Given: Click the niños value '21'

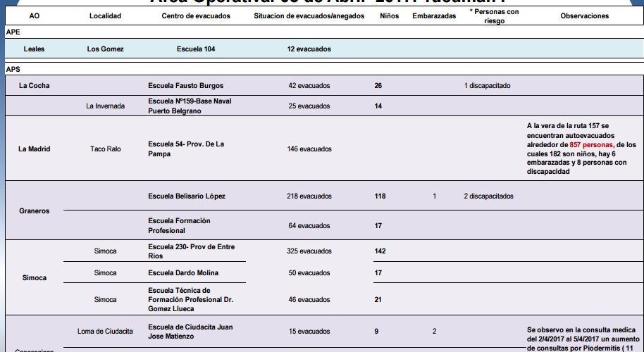Looking at the screenshot, I should coord(378,299).
